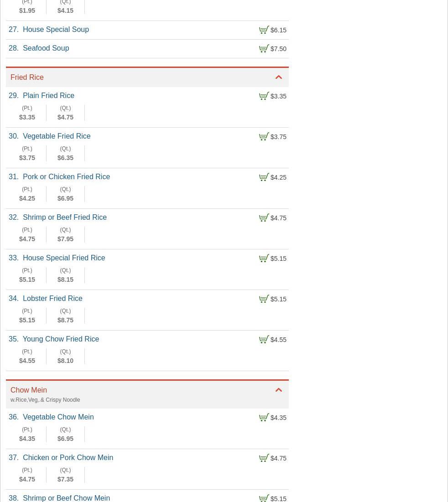
Task: Collapse the Fried Rice section
Action: tap(279, 78)
